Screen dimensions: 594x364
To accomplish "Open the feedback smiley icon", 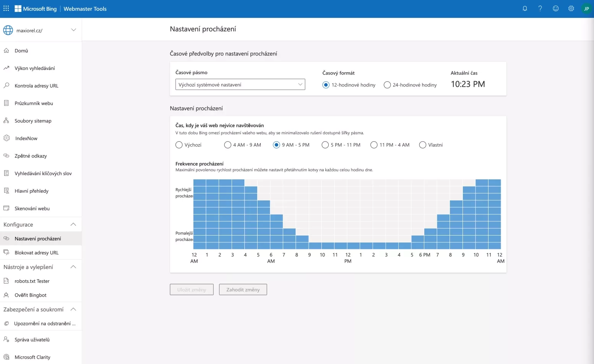I will pos(556,8).
